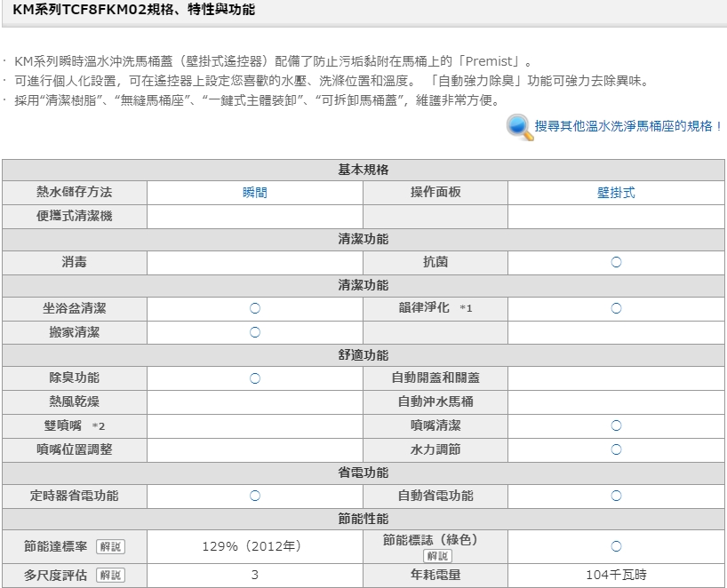Click the circle mark for 定時器省電功能
The width and height of the screenshot is (727, 588).
pyautogui.click(x=254, y=496)
